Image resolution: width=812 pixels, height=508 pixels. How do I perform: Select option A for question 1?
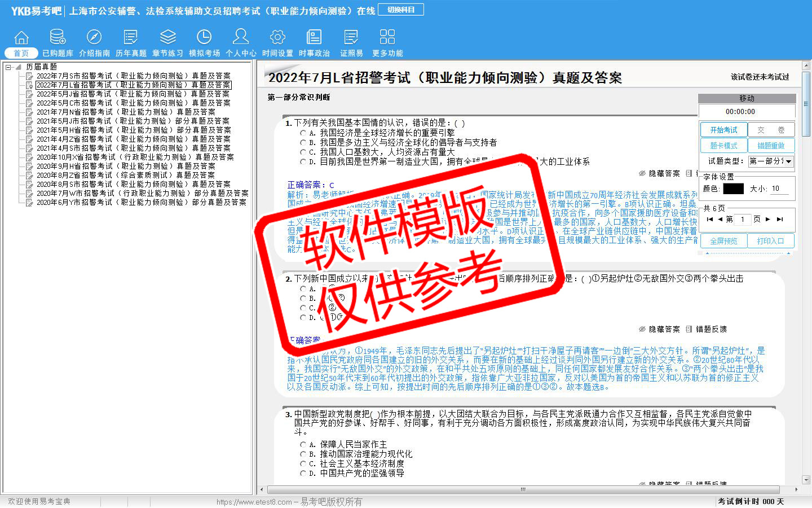(303, 133)
